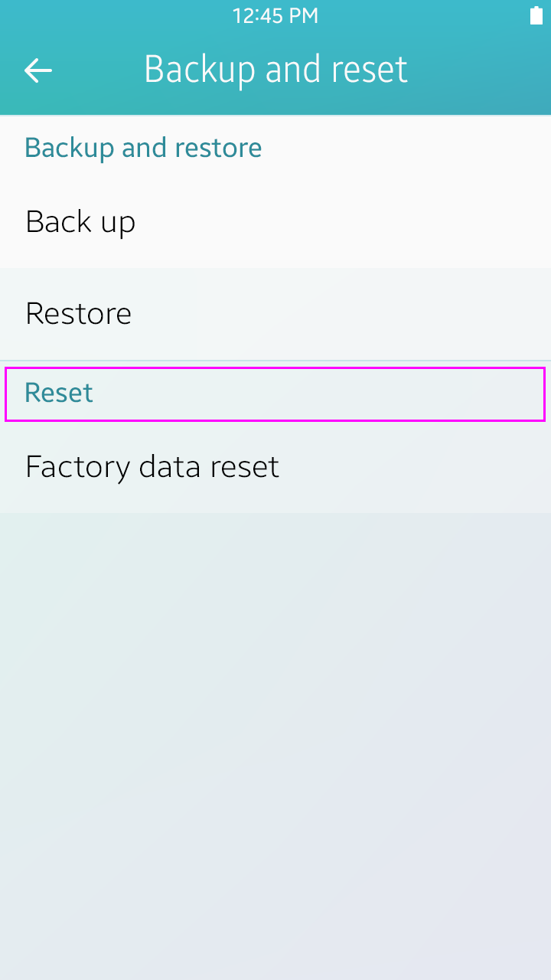Tap the Factory data reset row
The image size is (551, 980).
[275, 467]
